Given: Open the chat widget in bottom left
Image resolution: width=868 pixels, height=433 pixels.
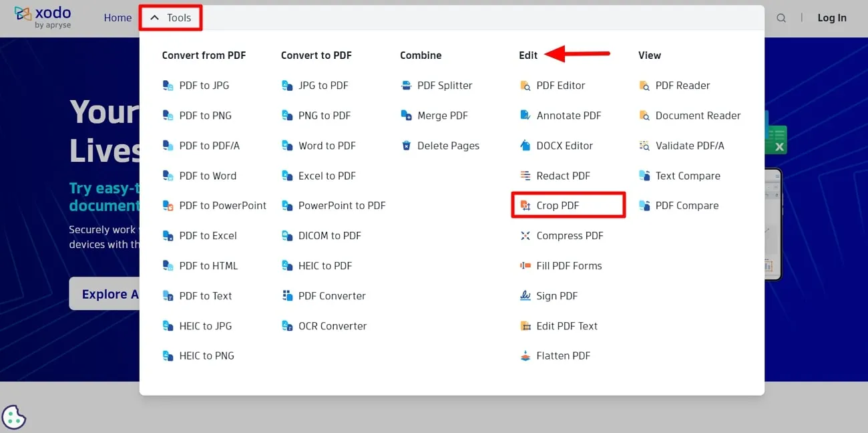Looking at the screenshot, I should (x=14, y=416).
